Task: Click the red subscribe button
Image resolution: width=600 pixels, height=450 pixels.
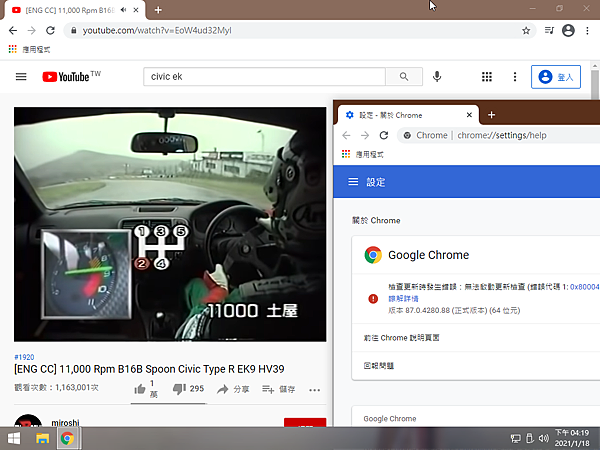Action: 305,422
